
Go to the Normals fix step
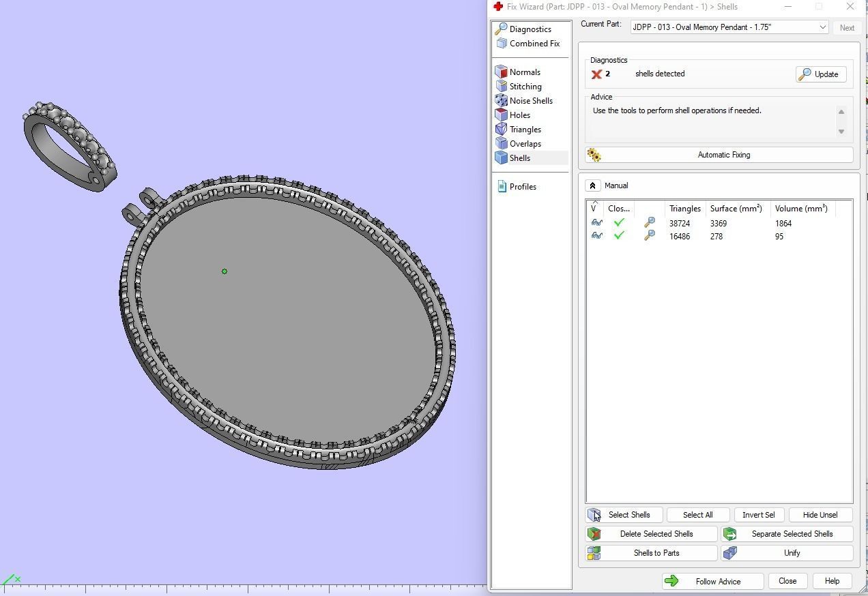525,72
